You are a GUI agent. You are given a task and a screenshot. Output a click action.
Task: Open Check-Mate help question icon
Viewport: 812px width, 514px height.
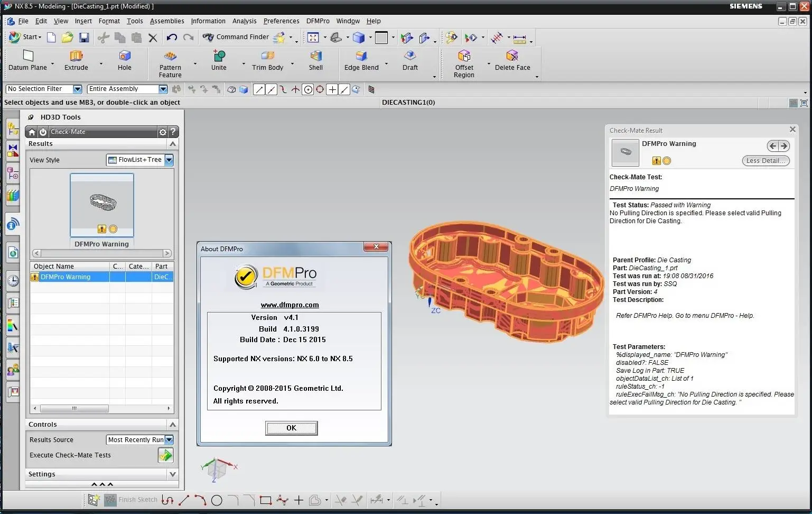click(x=173, y=132)
